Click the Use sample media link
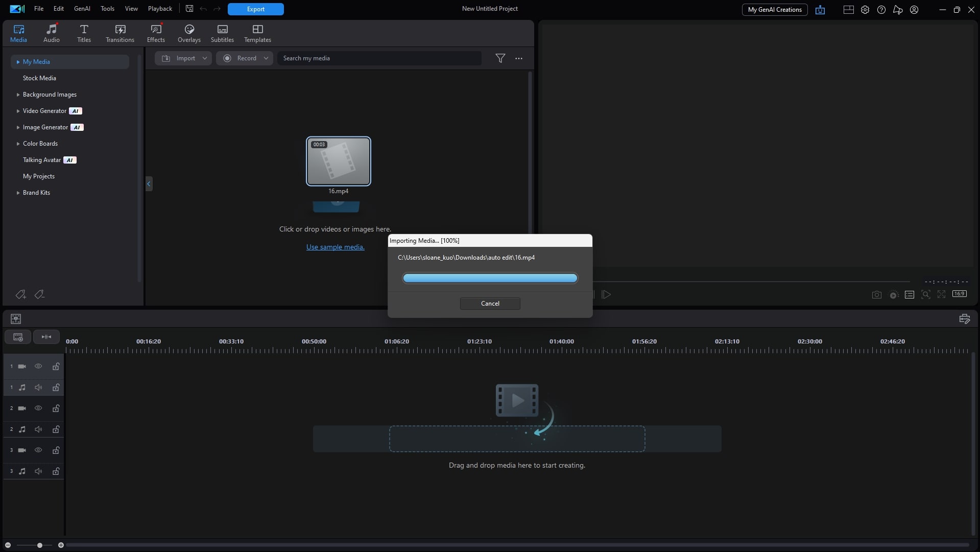 coord(335,247)
